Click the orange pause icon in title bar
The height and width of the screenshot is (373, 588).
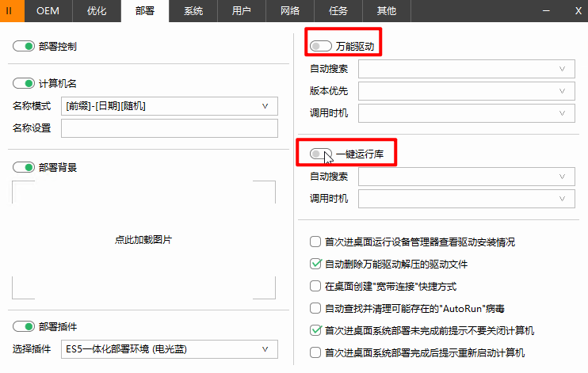click(10, 11)
